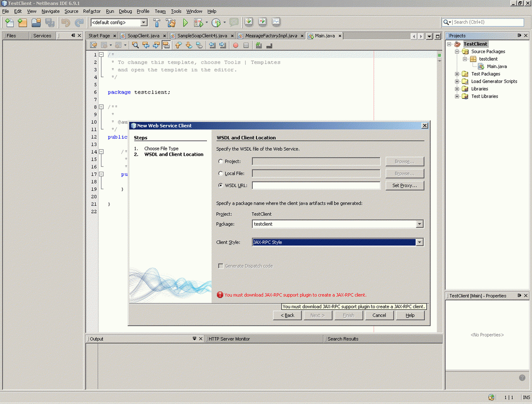Open the Package combo box dropdown
Image resolution: width=532 pixels, height=404 pixels.
[420, 224]
